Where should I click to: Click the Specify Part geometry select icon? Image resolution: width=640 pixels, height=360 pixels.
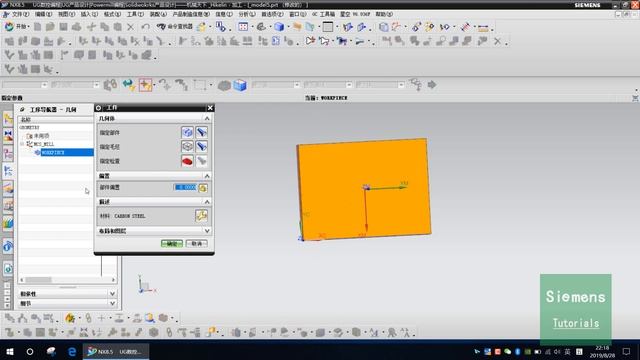click(x=187, y=132)
